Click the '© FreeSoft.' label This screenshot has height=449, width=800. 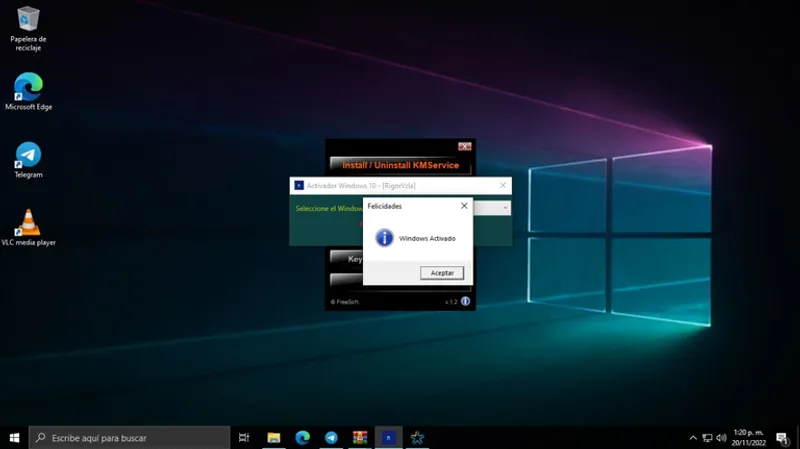coord(345,302)
